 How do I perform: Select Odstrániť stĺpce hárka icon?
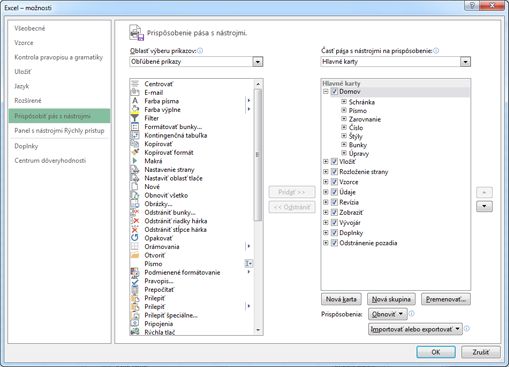tap(135, 229)
